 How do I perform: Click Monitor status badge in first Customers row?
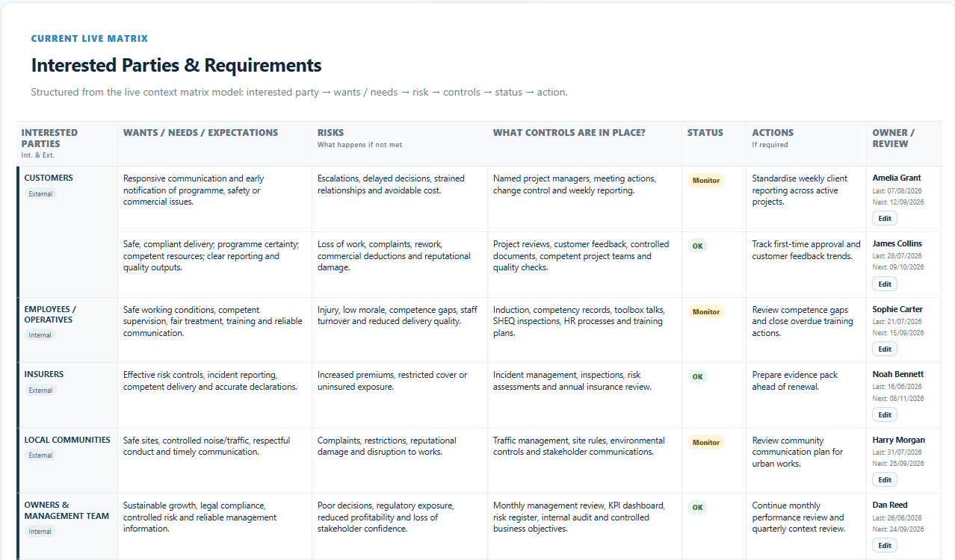click(706, 181)
